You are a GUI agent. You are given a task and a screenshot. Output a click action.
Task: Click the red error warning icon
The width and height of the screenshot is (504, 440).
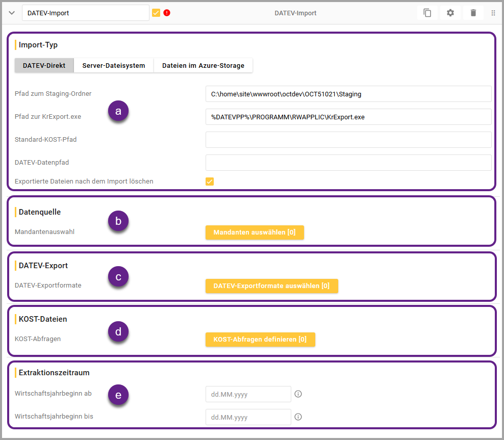coord(167,13)
